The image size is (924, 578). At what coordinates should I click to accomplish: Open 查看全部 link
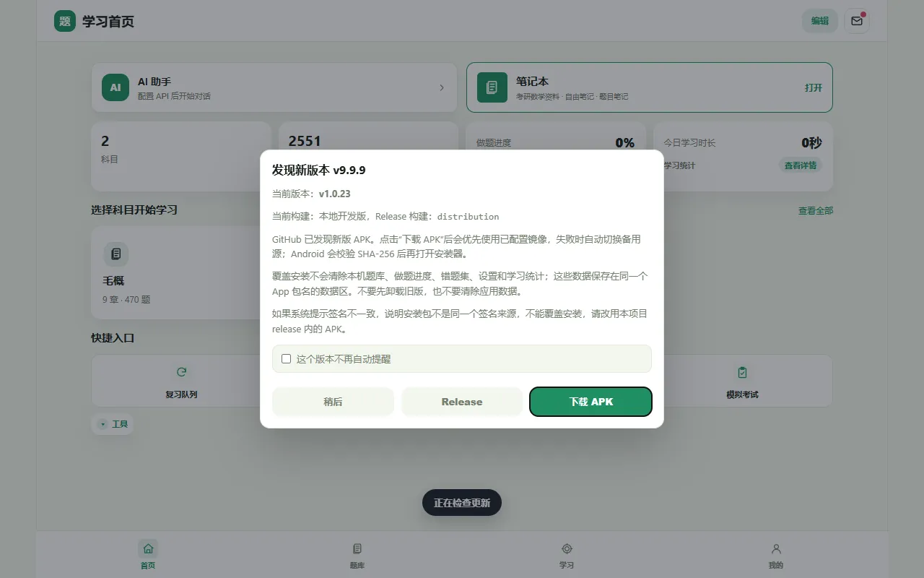[816, 211]
